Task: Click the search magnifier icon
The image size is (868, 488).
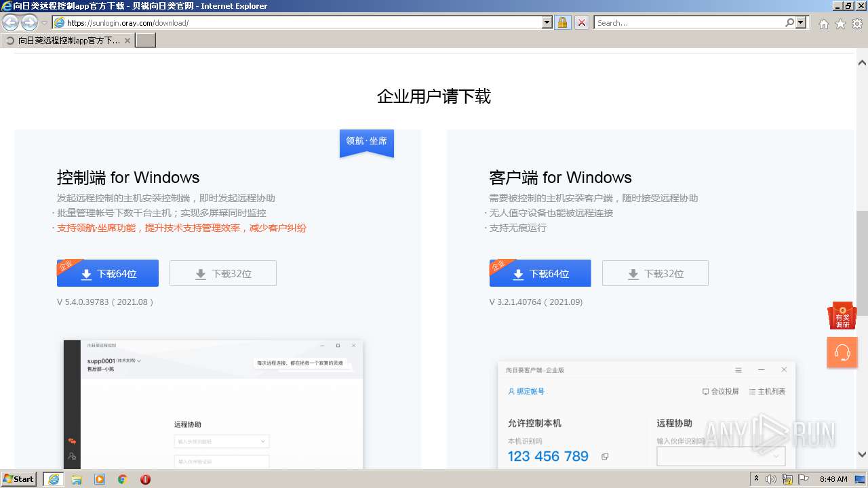Action: pyautogui.click(x=789, y=22)
